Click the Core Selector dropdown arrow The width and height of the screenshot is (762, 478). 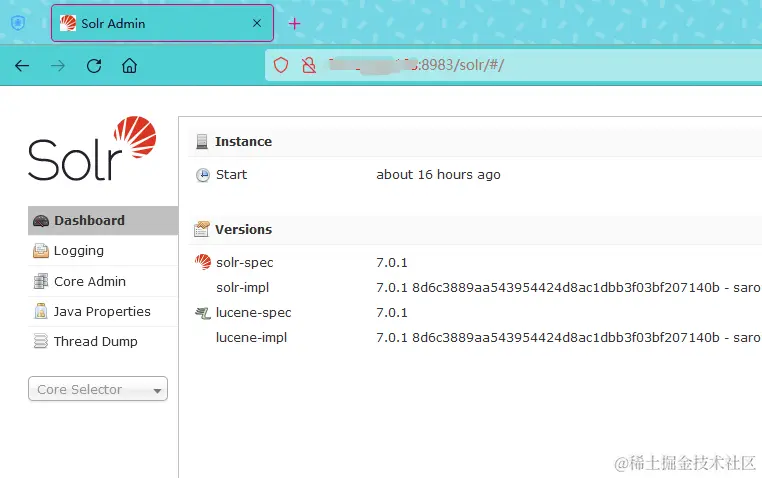[157, 391]
